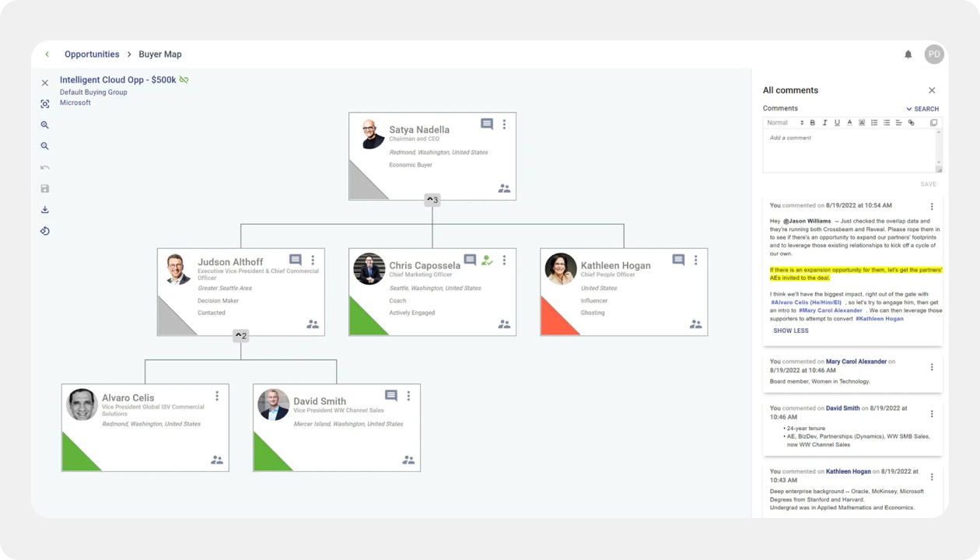The image size is (980, 560).
Task: Select the text color icon in editor
Action: pos(849,123)
